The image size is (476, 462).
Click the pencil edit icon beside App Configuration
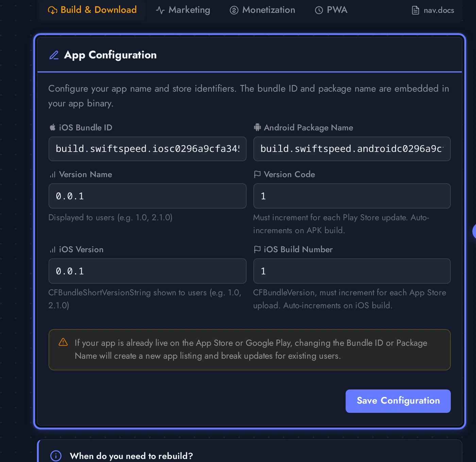click(54, 54)
